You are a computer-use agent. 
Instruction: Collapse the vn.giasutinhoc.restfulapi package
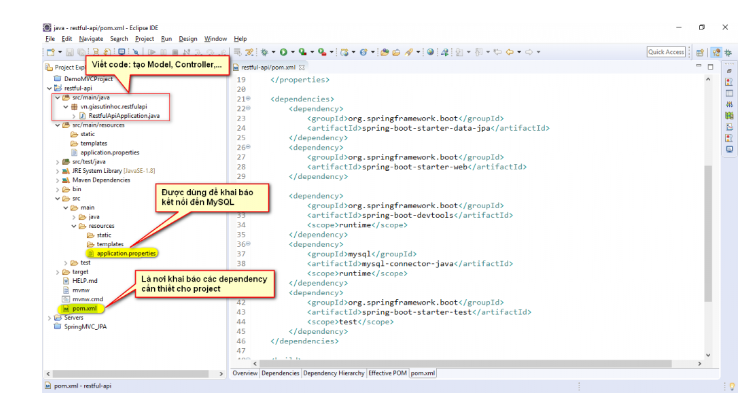click(x=66, y=107)
